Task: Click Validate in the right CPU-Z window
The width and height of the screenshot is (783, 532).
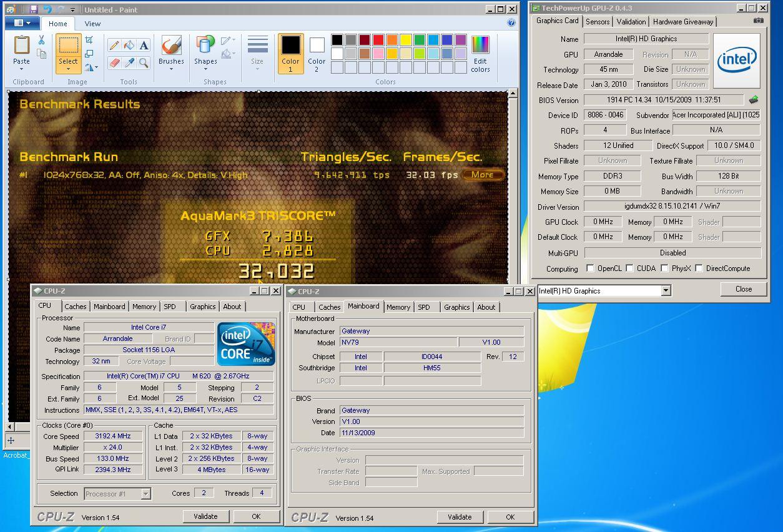Action: pyautogui.click(x=460, y=517)
